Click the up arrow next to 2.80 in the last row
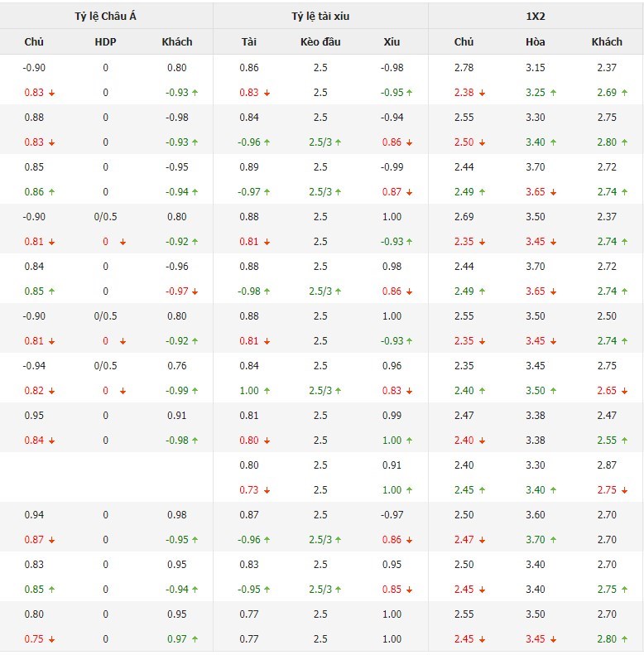 (x=624, y=639)
